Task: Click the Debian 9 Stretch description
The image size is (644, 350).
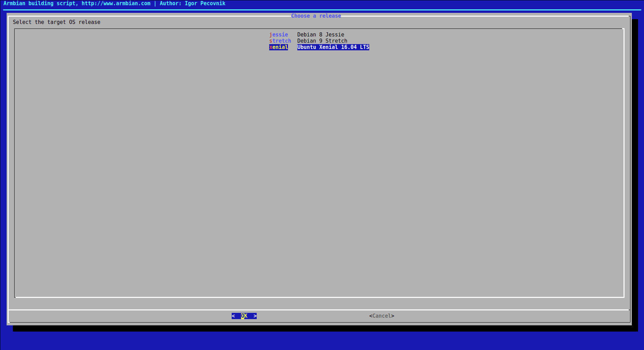Action: (x=322, y=41)
